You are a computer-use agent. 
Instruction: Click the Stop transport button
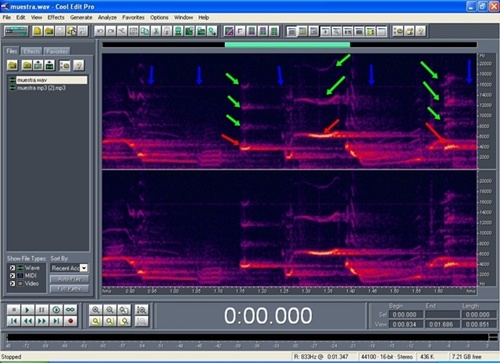pos(14,310)
